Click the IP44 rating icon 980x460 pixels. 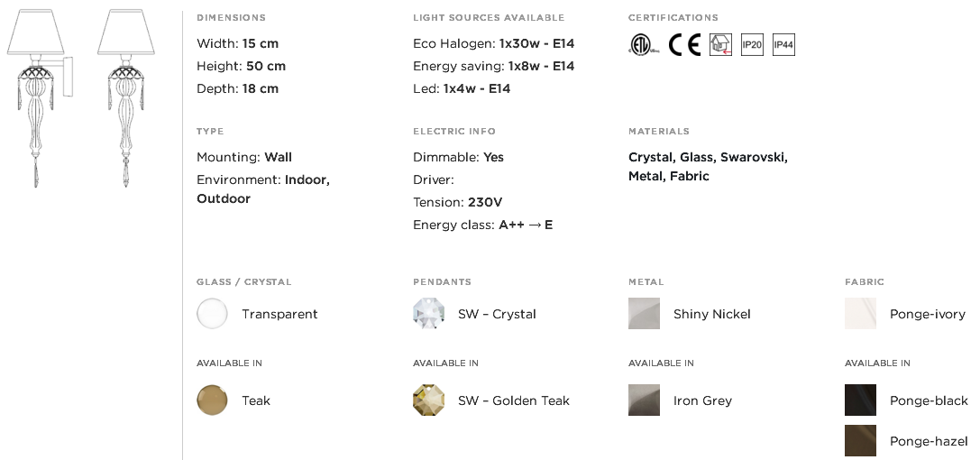(783, 45)
